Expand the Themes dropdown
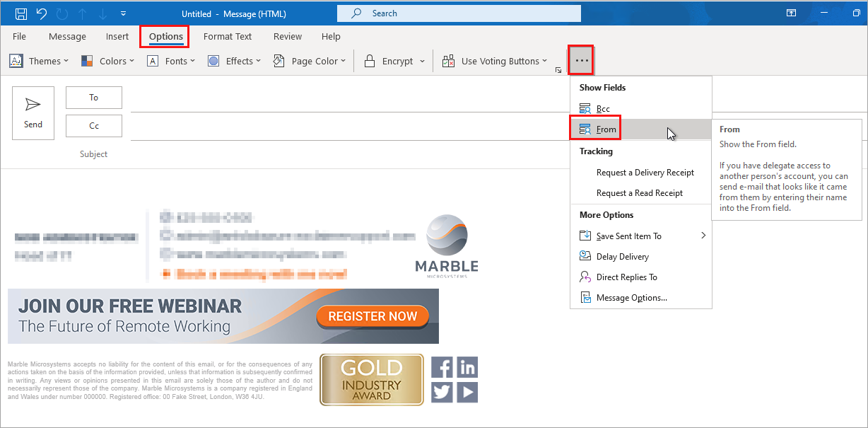The width and height of the screenshot is (868, 428). click(39, 62)
